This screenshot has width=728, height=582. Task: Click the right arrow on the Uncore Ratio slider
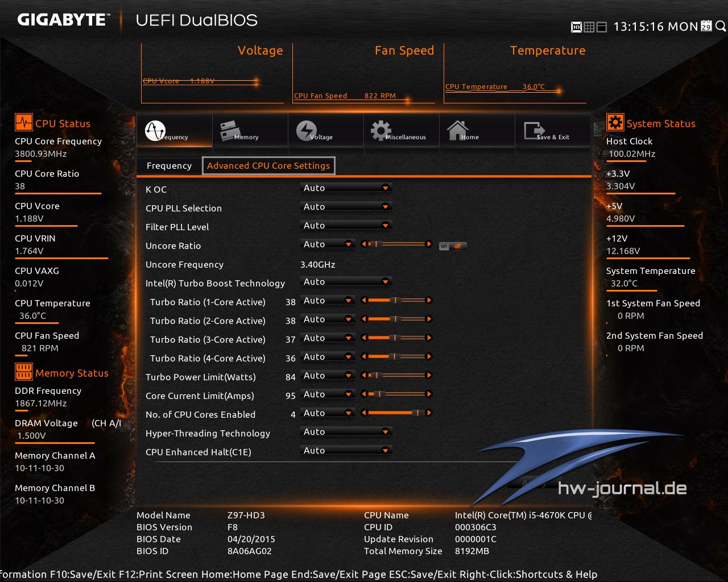[x=429, y=244]
